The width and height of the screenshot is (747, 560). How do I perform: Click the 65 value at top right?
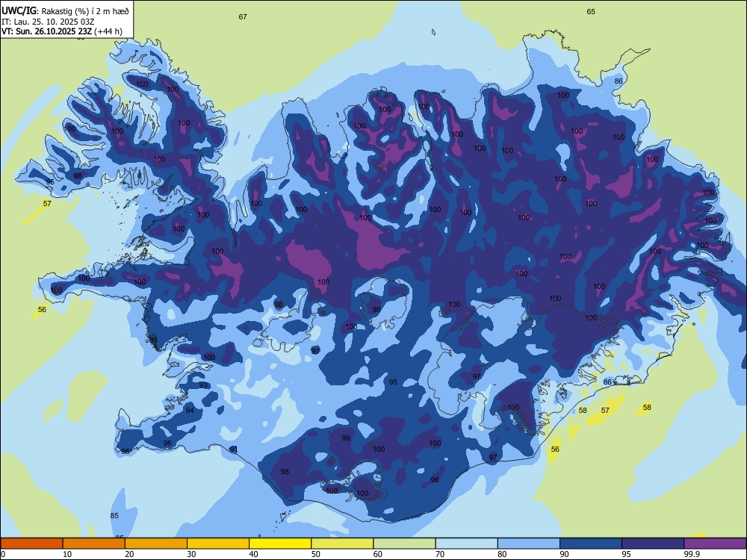[591, 11]
